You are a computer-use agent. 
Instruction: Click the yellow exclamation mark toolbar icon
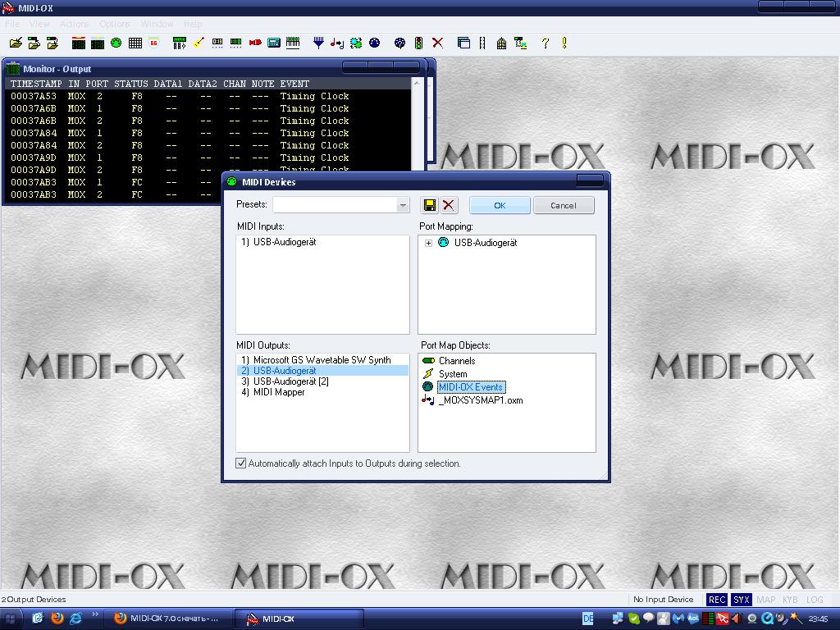[564, 43]
